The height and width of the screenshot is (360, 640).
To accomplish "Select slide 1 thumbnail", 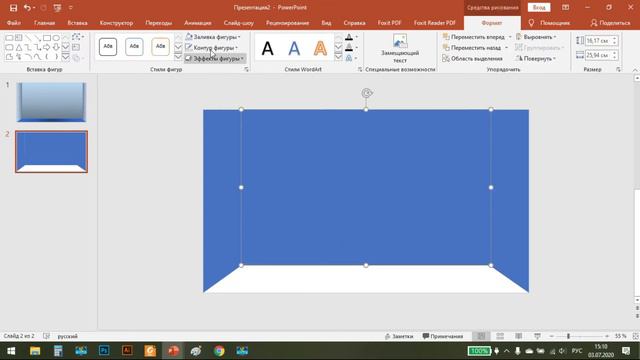I will (x=51, y=102).
